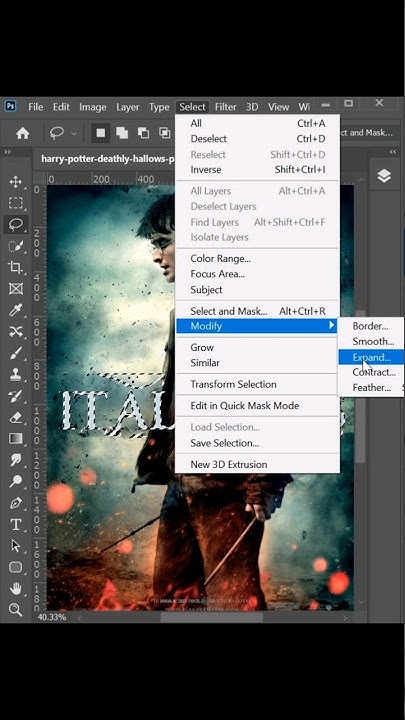Choose Grow from the Select menu

(x=258, y=347)
